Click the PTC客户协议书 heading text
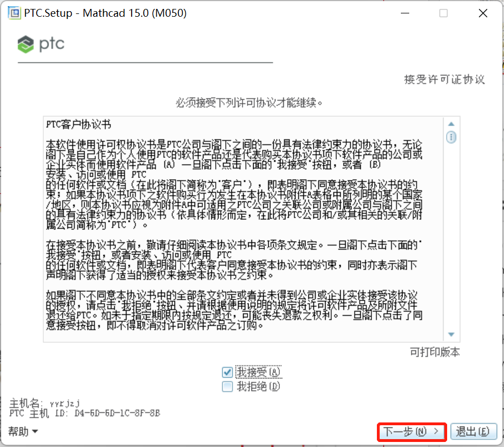 (79, 124)
